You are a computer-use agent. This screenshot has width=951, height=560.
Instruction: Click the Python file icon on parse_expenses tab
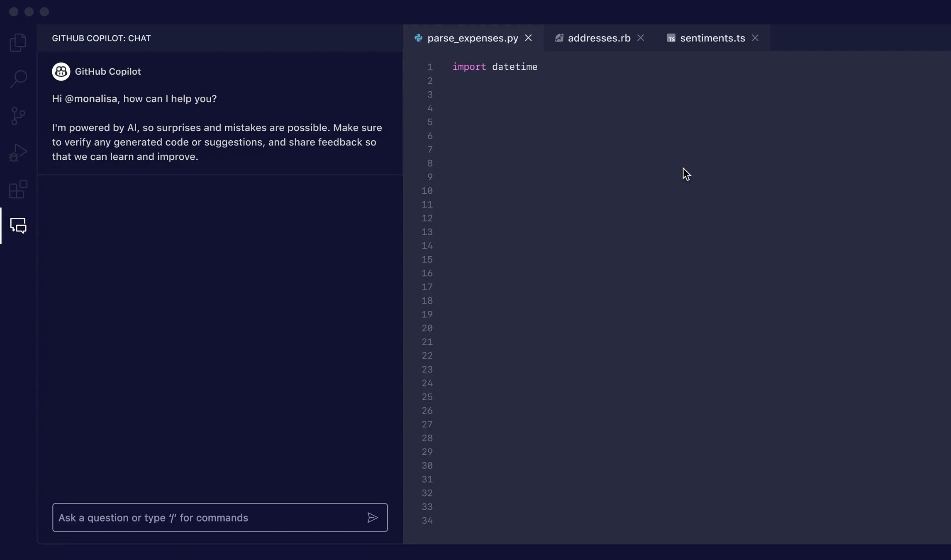click(x=418, y=38)
